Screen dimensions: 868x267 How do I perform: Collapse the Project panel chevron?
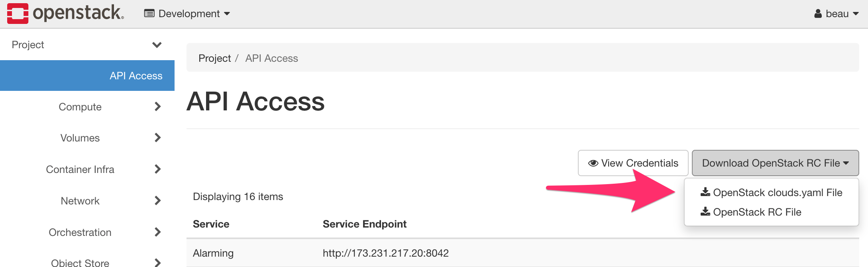(157, 45)
